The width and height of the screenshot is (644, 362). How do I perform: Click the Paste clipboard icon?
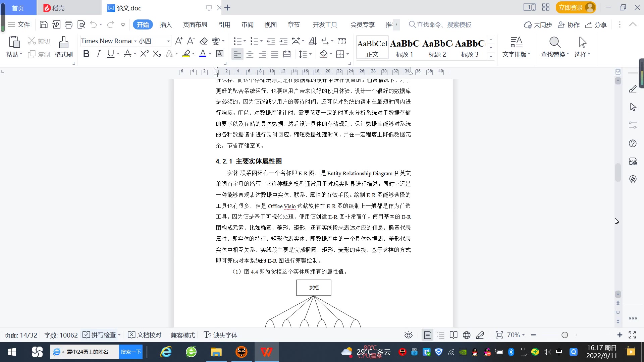(14, 42)
